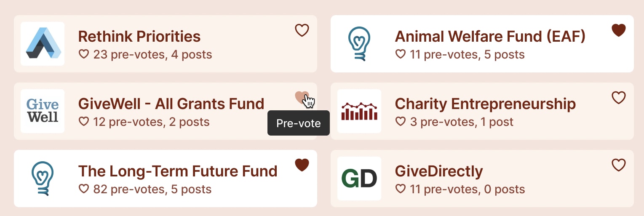The height and width of the screenshot is (216, 644).
Task: Toggle pre-vote heart for GiveWell All Grants Fund
Action: [x=302, y=98]
